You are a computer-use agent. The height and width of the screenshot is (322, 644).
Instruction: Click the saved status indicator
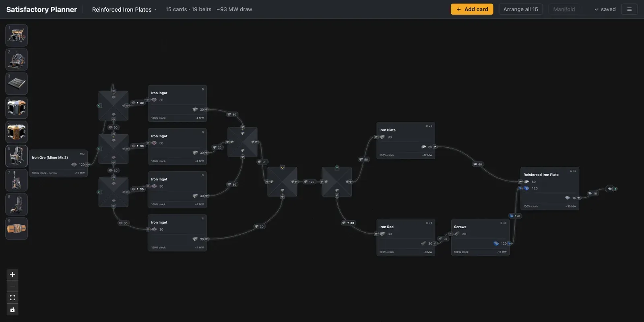(605, 9)
